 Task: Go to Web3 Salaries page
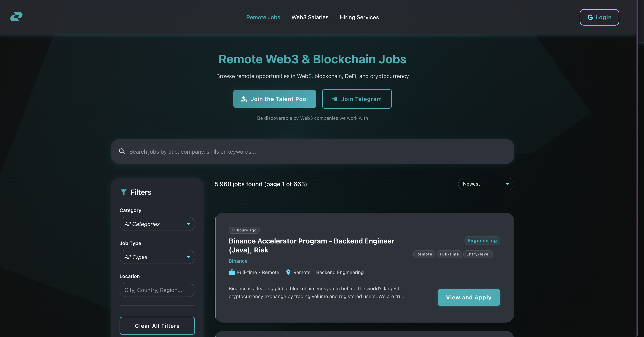pos(310,17)
